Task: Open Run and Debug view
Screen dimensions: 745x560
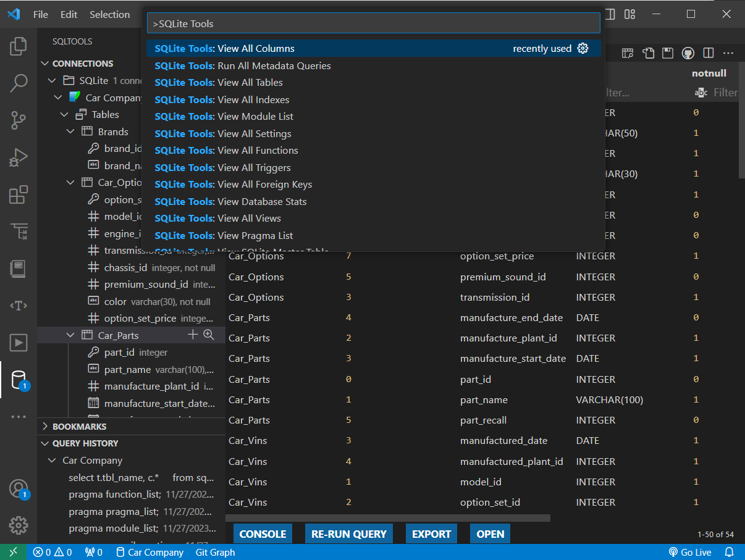Action: click(x=19, y=157)
